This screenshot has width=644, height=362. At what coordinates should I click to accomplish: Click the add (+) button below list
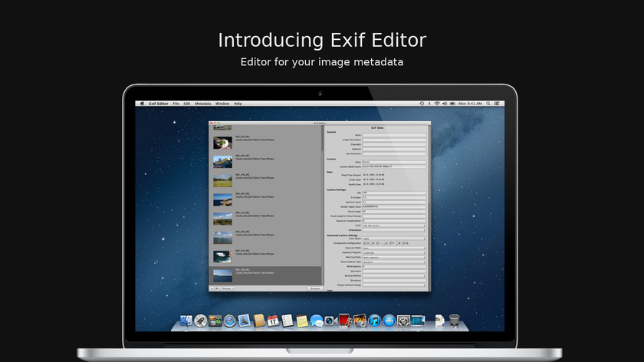pyautogui.click(x=212, y=288)
